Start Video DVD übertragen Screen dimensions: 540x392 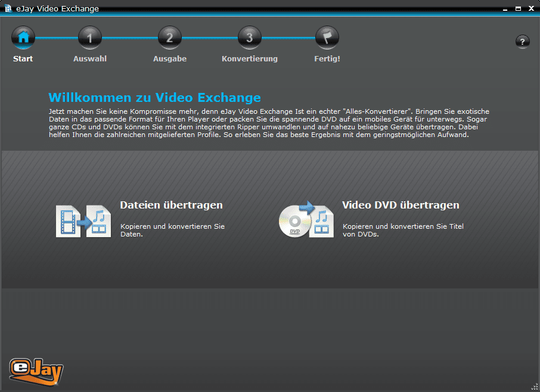point(400,204)
